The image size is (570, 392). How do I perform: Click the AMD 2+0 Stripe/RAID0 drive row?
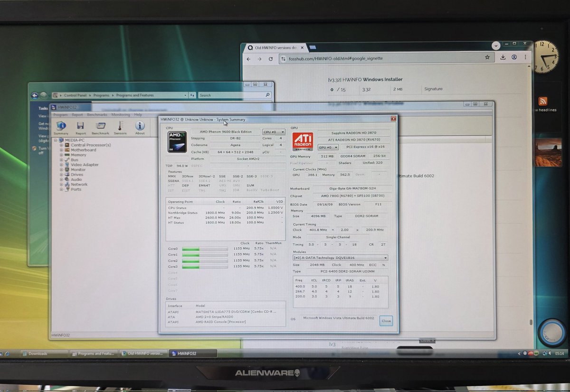(226, 317)
